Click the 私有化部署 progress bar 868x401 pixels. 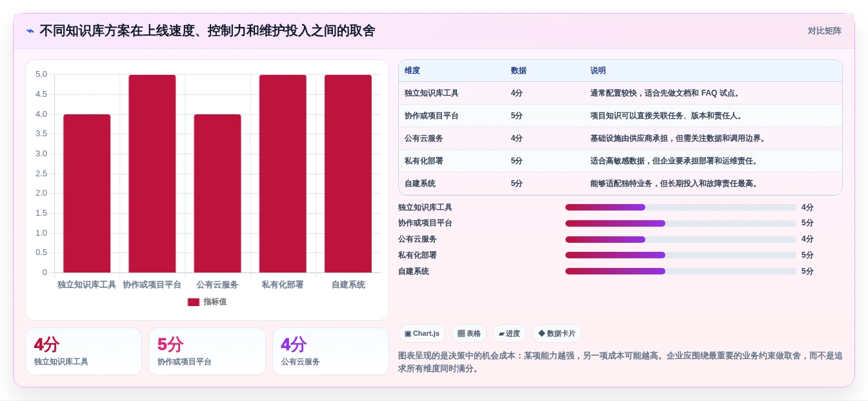click(681, 255)
